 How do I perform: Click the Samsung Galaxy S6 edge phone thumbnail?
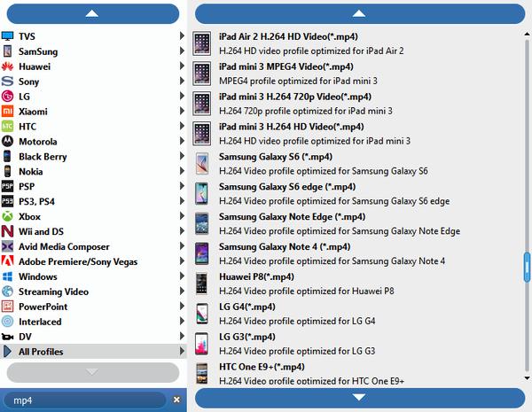[202, 194]
